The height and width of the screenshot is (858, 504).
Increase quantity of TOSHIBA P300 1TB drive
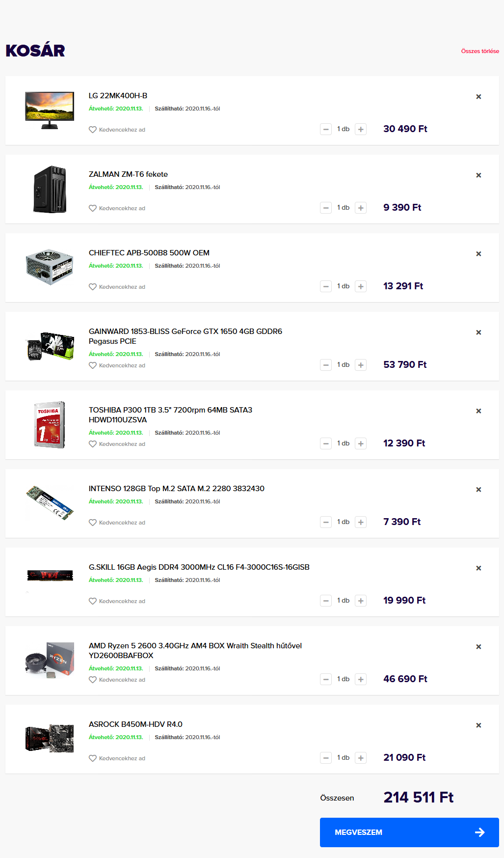coord(361,443)
